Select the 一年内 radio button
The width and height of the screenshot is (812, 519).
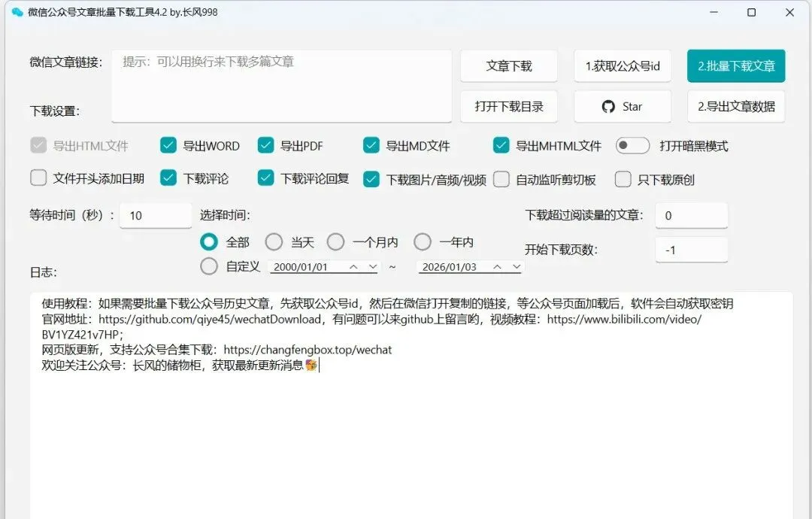point(423,242)
